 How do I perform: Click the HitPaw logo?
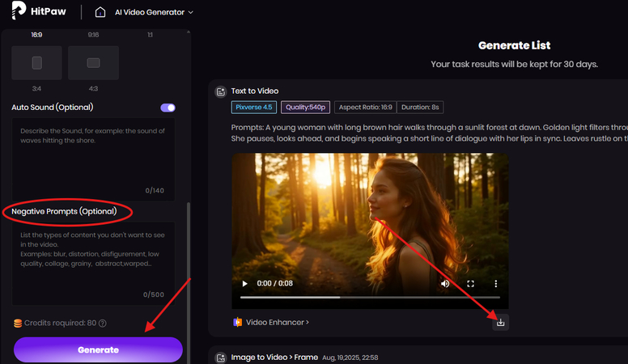pyautogui.click(x=39, y=11)
